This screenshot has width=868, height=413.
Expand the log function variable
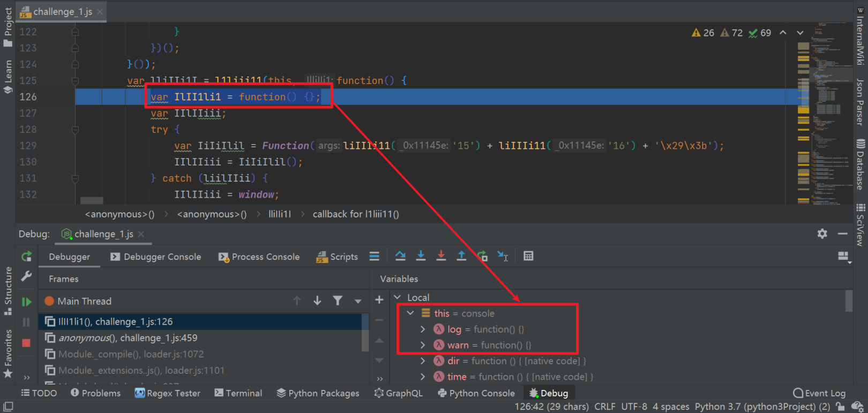click(423, 329)
